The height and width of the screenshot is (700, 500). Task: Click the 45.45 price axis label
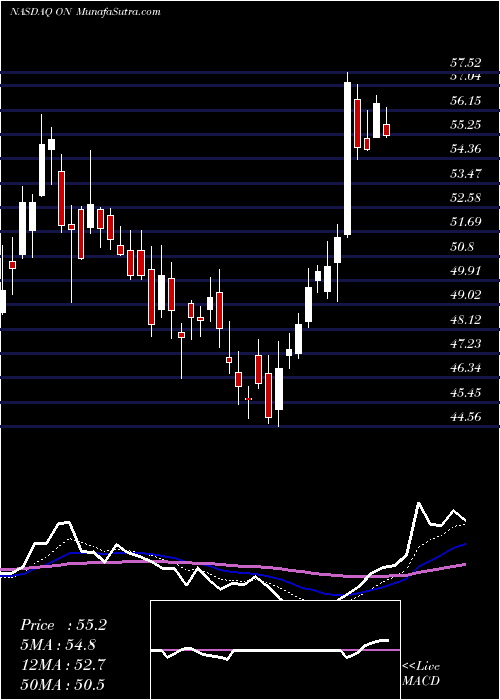[465, 393]
